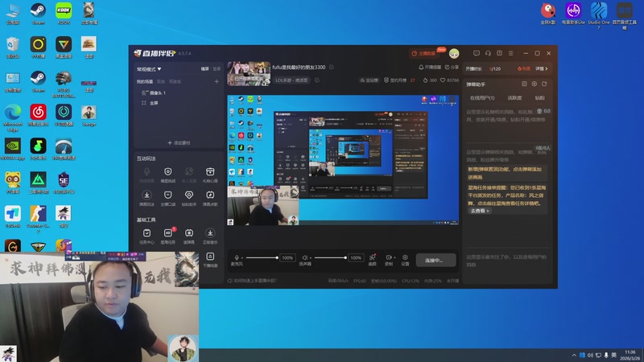The height and width of the screenshot is (362, 644).
Task: Switch to 活跃度 tab
Action: pyautogui.click(x=514, y=97)
